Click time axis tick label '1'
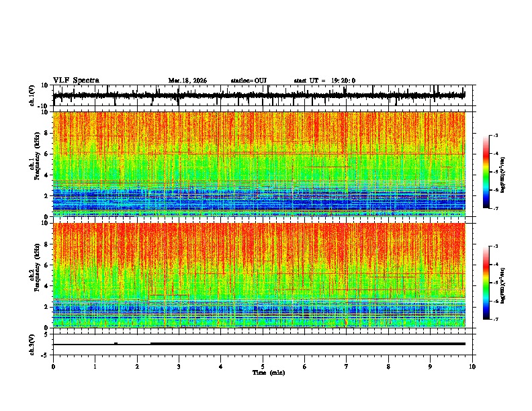The height and width of the screenshot is (411, 532). coord(95,367)
